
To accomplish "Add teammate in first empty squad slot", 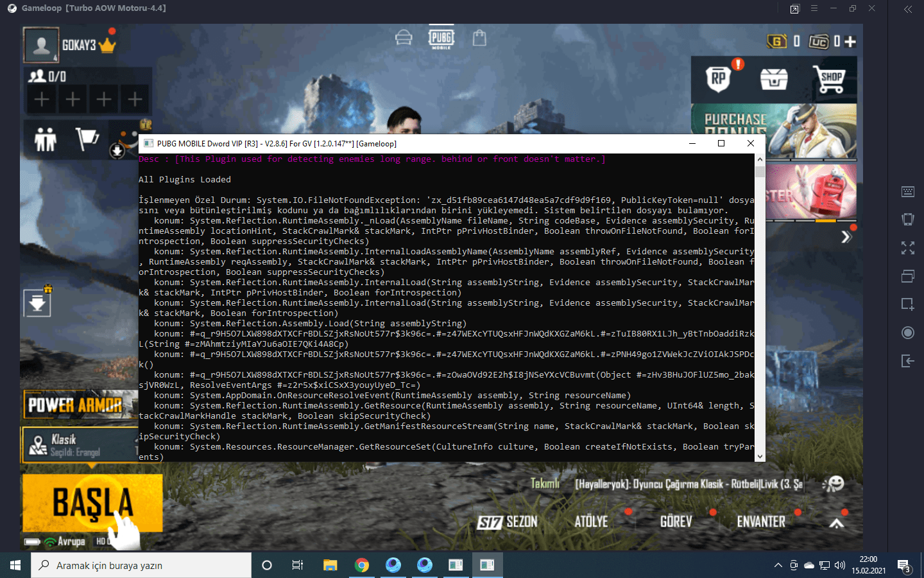I will click(x=42, y=99).
